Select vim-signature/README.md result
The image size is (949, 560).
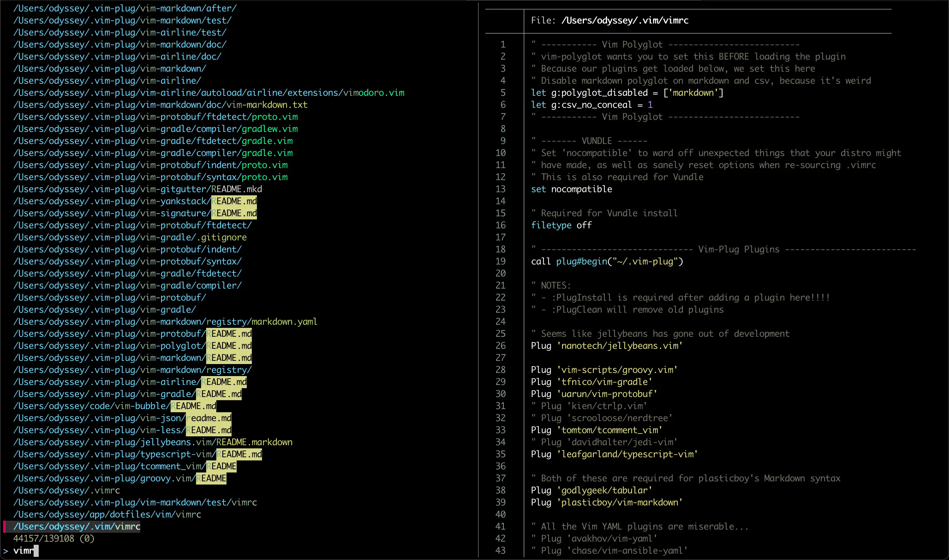pos(135,212)
